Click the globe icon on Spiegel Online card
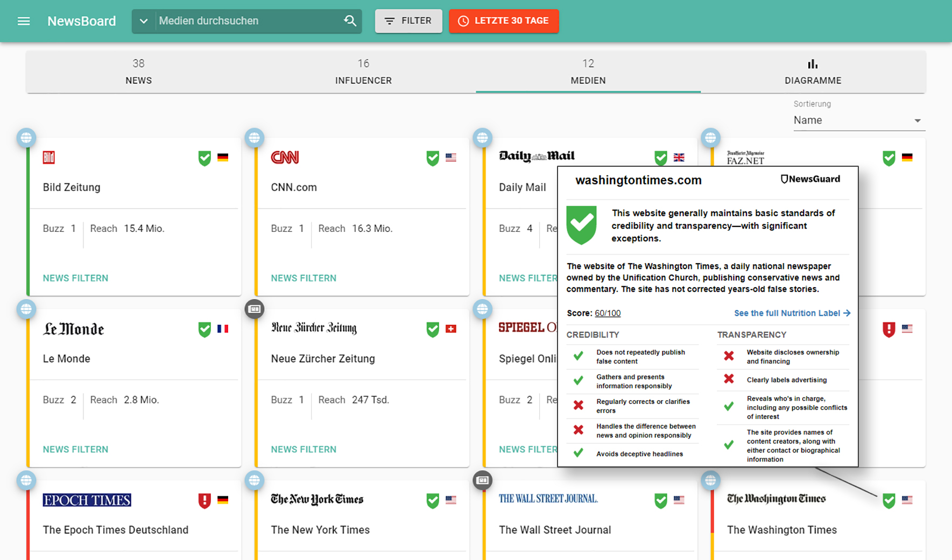The height and width of the screenshot is (560, 952). click(483, 309)
